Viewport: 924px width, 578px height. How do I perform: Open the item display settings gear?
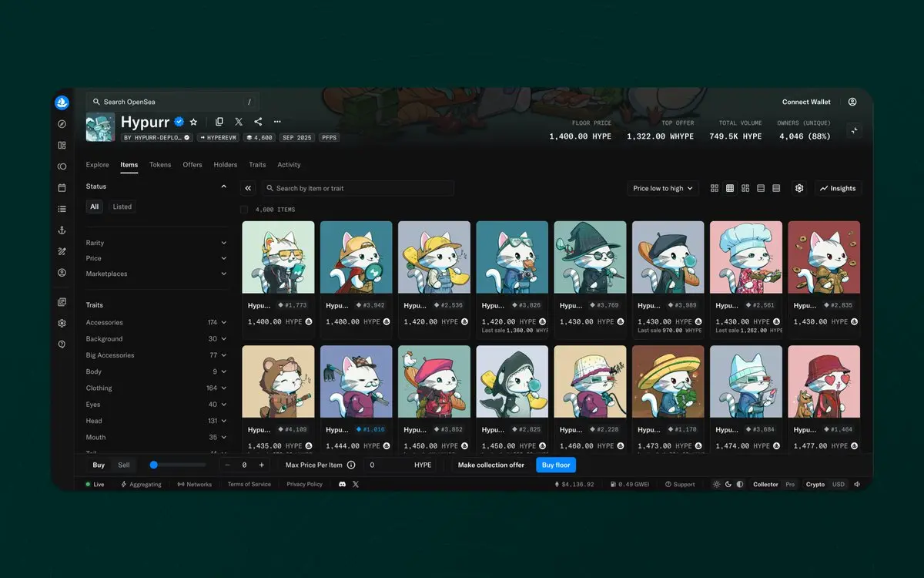pyautogui.click(x=799, y=188)
